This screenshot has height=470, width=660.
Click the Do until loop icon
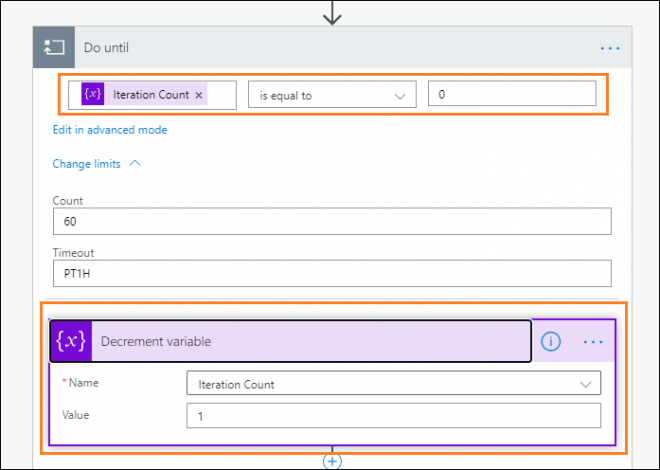[54, 48]
